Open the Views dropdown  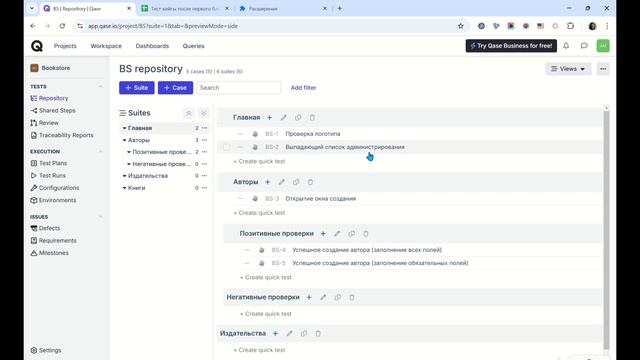click(568, 69)
